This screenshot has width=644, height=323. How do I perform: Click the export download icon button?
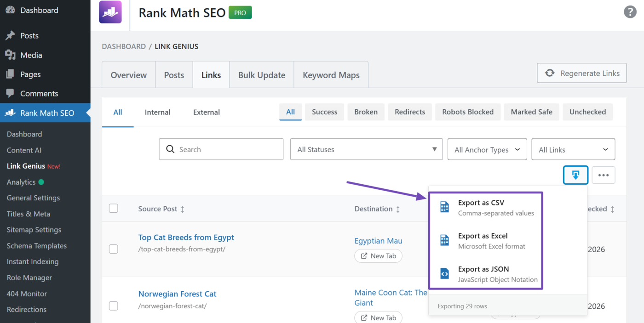click(575, 175)
